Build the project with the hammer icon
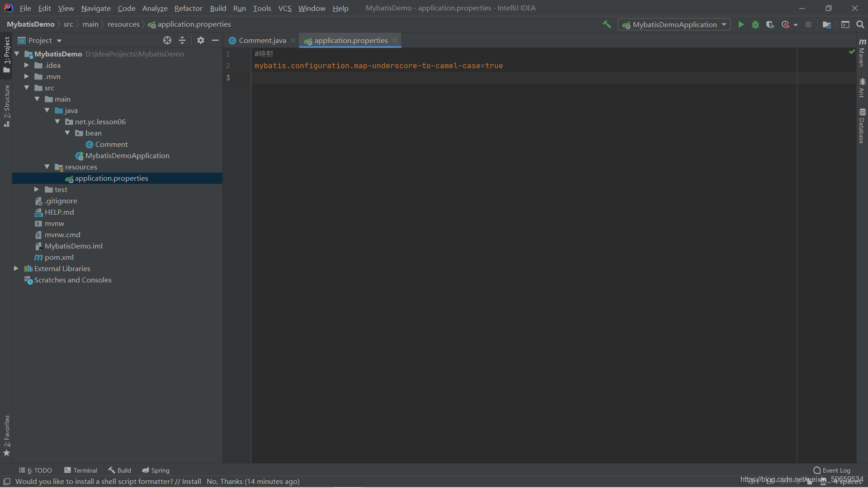Screen dimensions: 868x488 (x=607, y=24)
